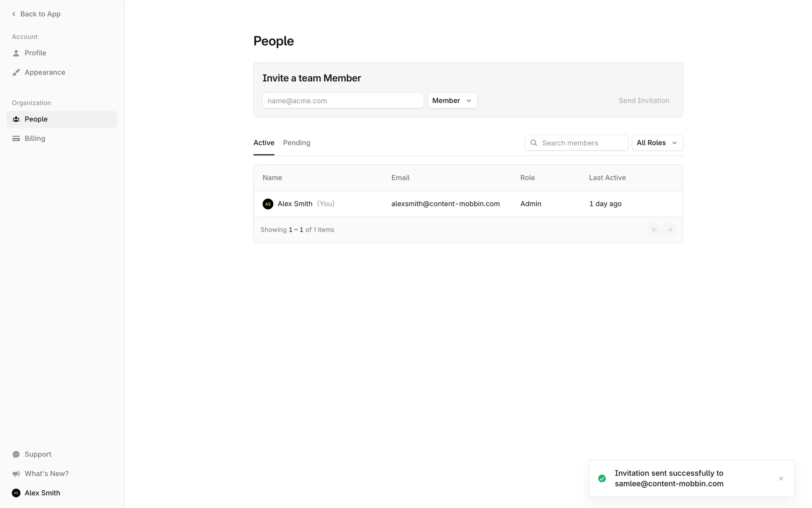The image size is (812, 508).
Task: Open Support chat bubble icon
Action: (16, 454)
